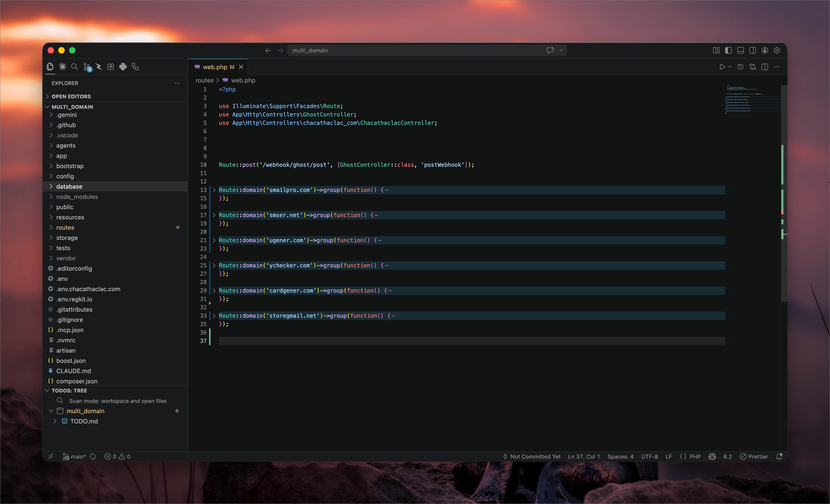Viewport: 830px width, 504px height.
Task: Open the Python extension view
Action: [123, 67]
